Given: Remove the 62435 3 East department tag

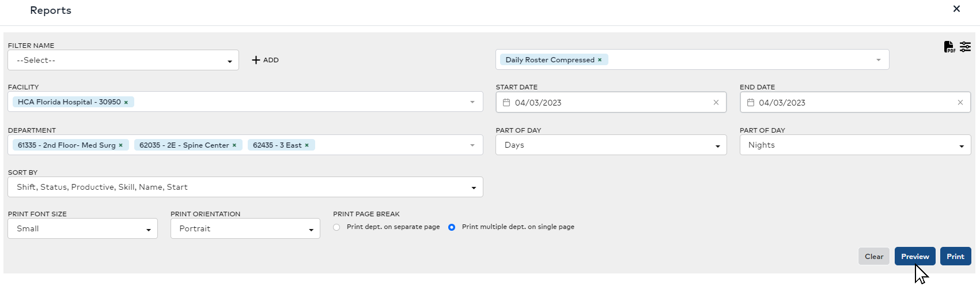Looking at the screenshot, I should click(x=307, y=145).
